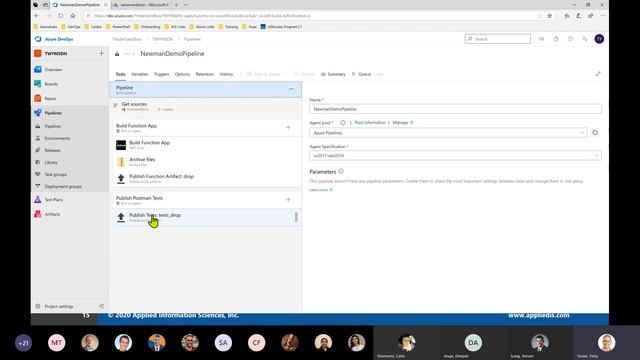Open the breadcrumb ellipsis before NewmanDemoPipeline
640x360 pixels.
pos(127,53)
